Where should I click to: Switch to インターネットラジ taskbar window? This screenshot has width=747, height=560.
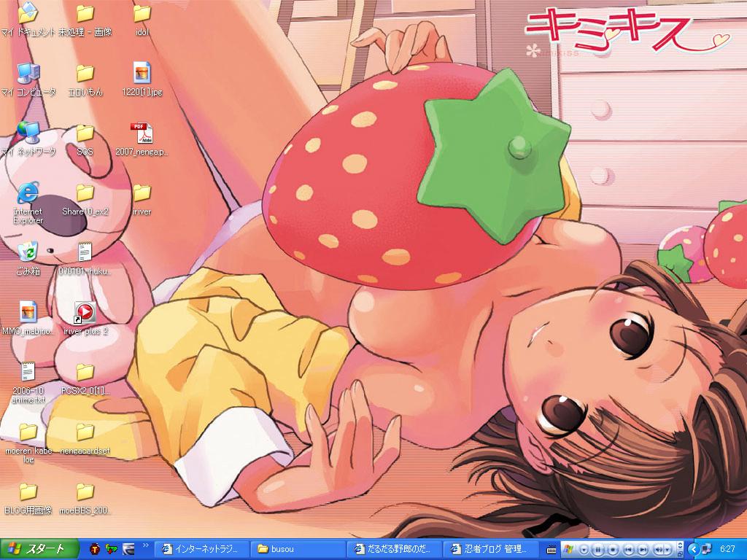click(201, 549)
